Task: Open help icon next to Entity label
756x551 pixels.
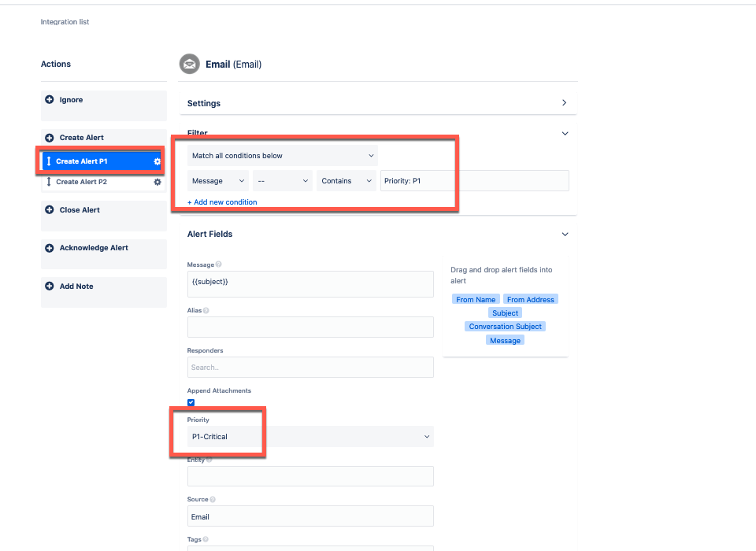Action: [x=209, y=460]
